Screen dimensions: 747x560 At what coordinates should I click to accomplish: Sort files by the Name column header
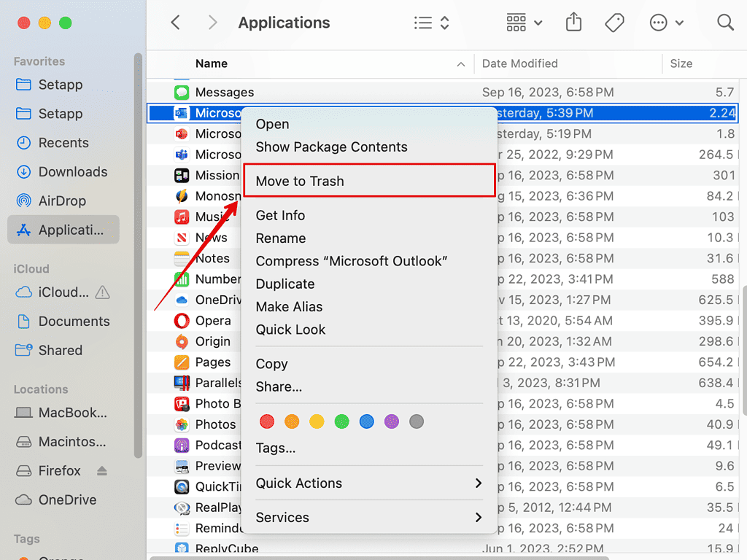(x=212, y=63)
